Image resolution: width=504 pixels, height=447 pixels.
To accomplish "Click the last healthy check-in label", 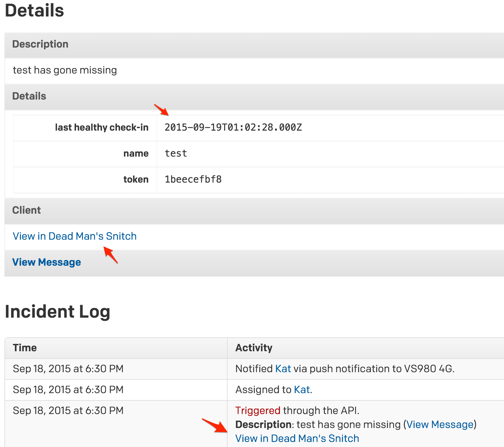I will coord(101,127).
